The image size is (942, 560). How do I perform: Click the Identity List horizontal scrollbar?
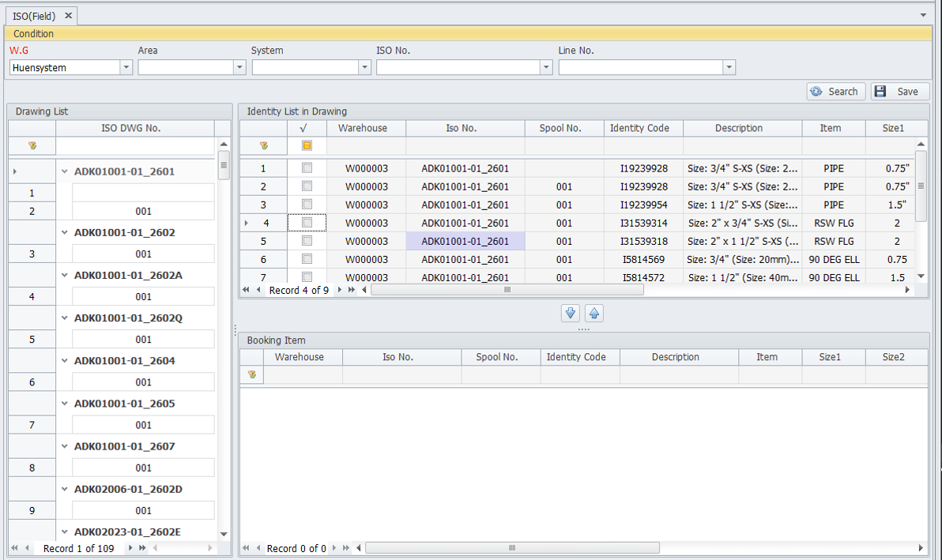pyautogui.click(x=507, y=290)
